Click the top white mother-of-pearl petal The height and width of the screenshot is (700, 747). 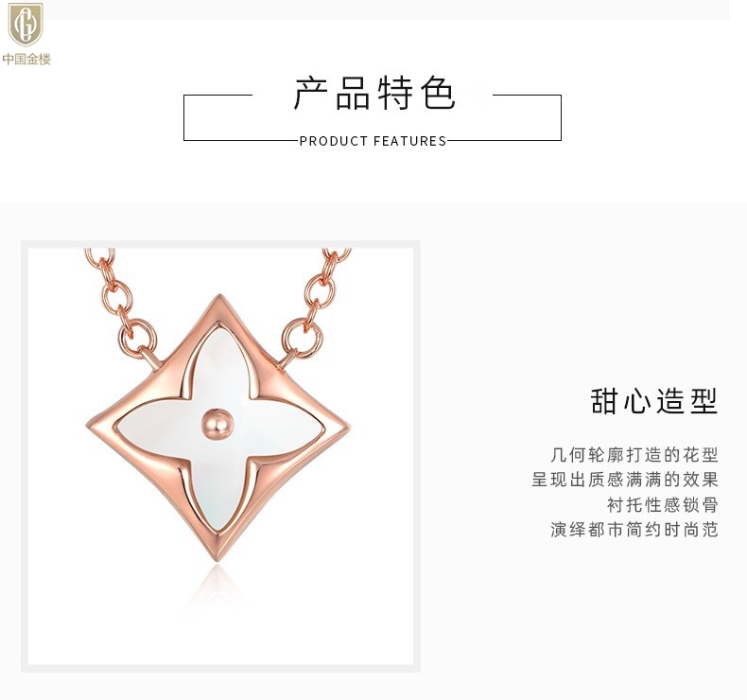click(x=218, y=365)
